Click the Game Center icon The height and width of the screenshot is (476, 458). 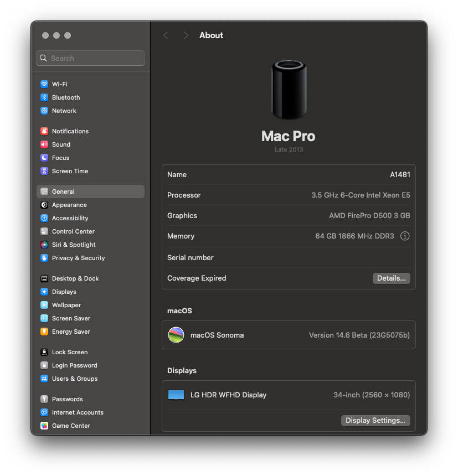click(x=44, y=426)
